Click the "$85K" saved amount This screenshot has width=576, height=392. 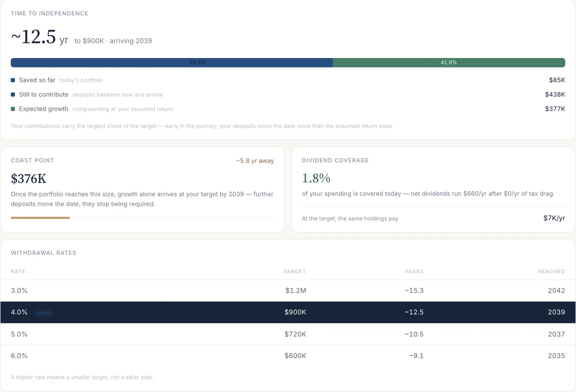point(557,80)
